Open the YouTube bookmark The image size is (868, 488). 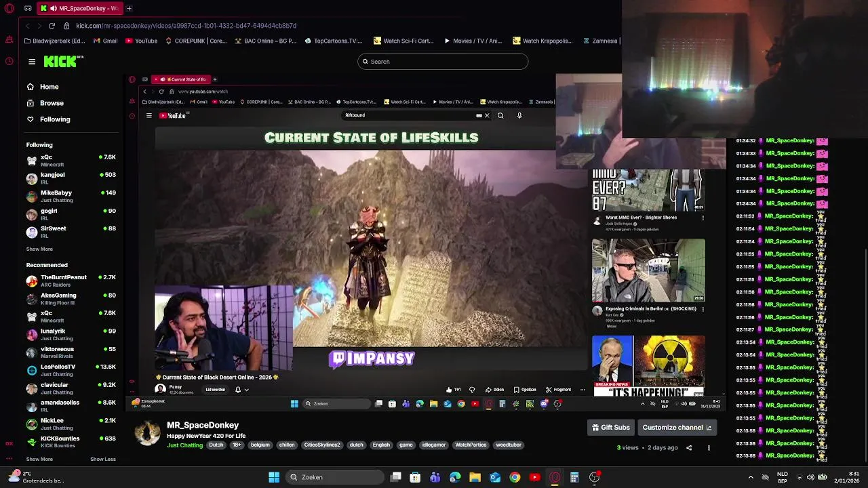tap(141, 41)
